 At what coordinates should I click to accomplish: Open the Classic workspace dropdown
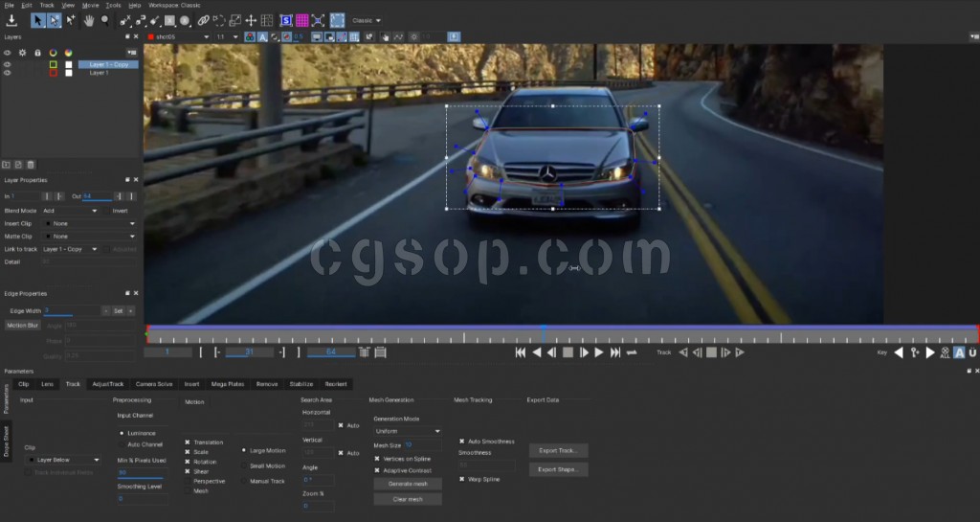[x=367, y=21]
